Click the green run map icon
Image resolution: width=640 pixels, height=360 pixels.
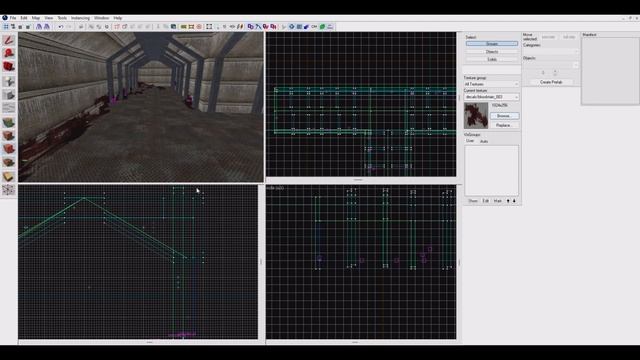tap(322, 27)
